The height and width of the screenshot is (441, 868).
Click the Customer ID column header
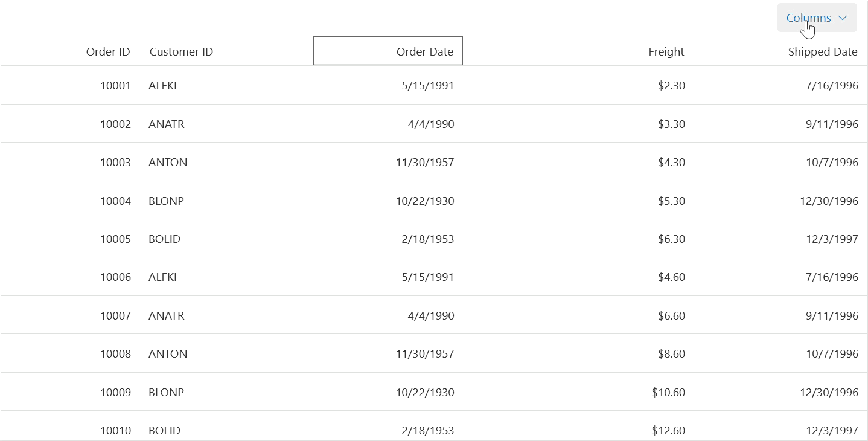point(181,51)
